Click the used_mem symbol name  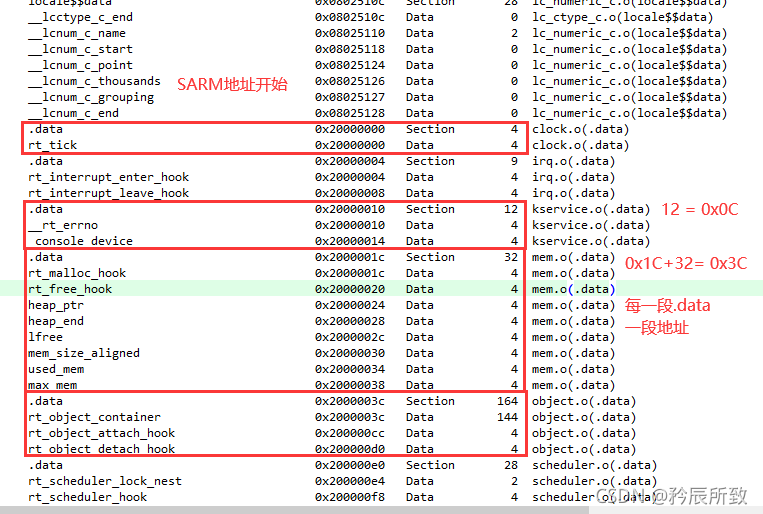(x=56, y=369)
